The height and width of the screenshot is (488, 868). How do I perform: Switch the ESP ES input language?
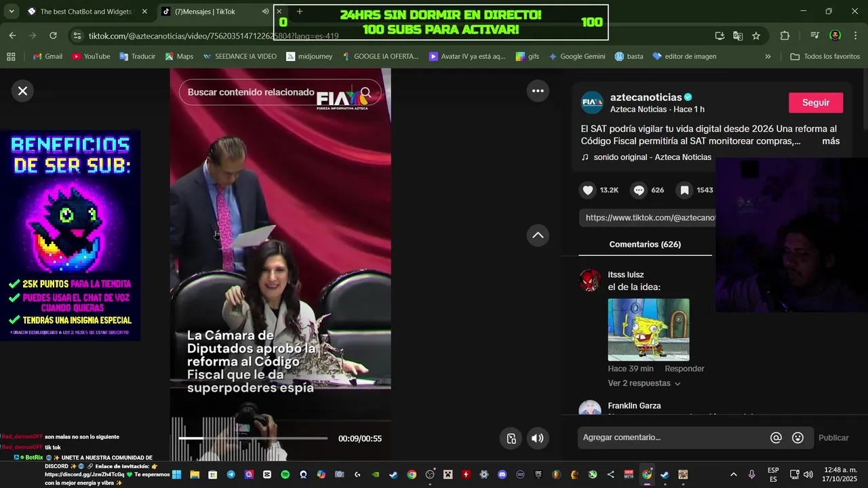pos(773,475)
